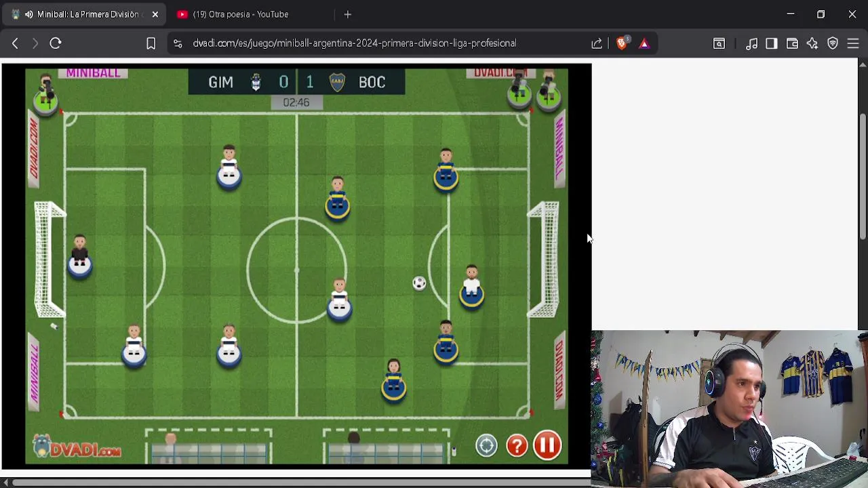This screenshot has height=488, width=868.
Task: Open the Brave Shields panel
Action: click(622, 43)
